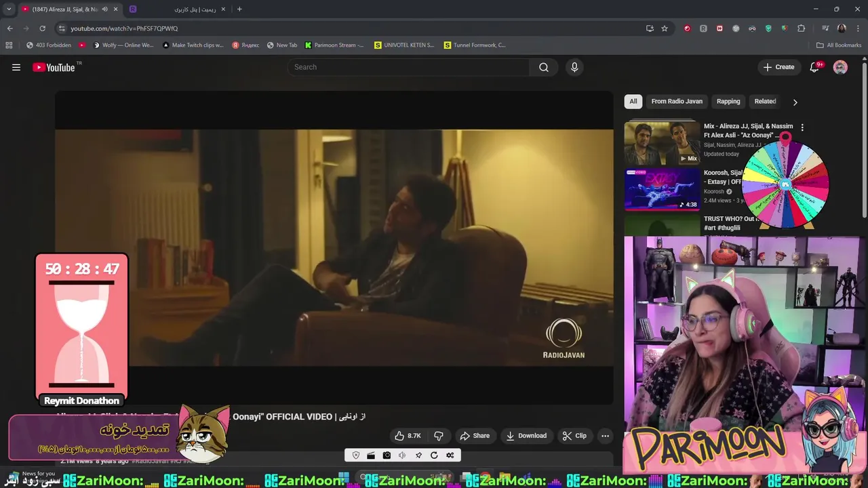Select the All filter chip
This screenshot has height=488, width=868.
pos(633,101)
